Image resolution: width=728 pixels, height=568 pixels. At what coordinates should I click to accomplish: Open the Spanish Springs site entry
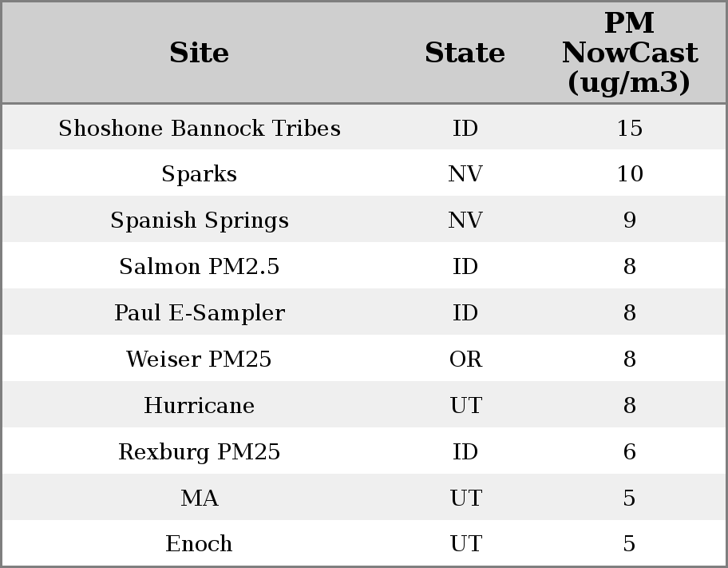[199, 220]
